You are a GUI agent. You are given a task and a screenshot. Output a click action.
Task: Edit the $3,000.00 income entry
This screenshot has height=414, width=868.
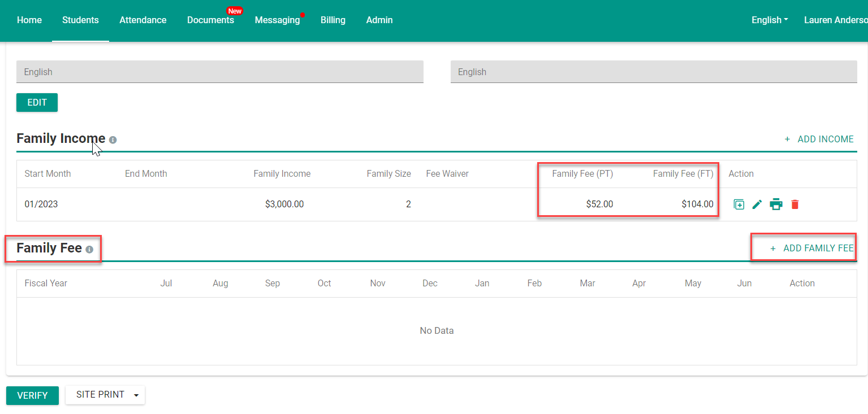point(757,204)
